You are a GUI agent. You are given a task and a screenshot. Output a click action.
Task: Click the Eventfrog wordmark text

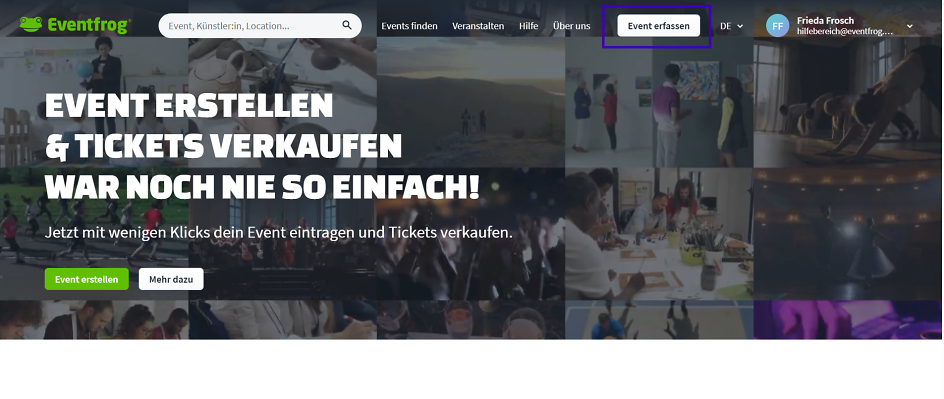[x=89, y=25]
